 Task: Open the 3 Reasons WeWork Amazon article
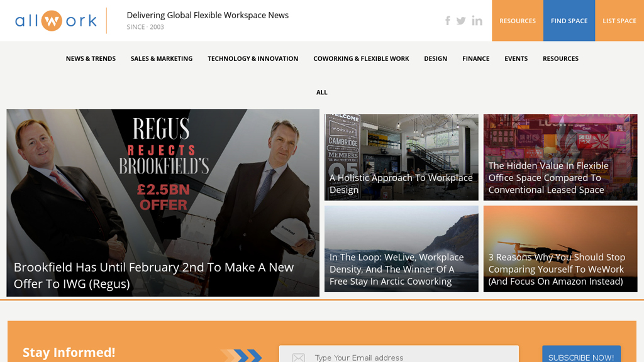[557, 269]
